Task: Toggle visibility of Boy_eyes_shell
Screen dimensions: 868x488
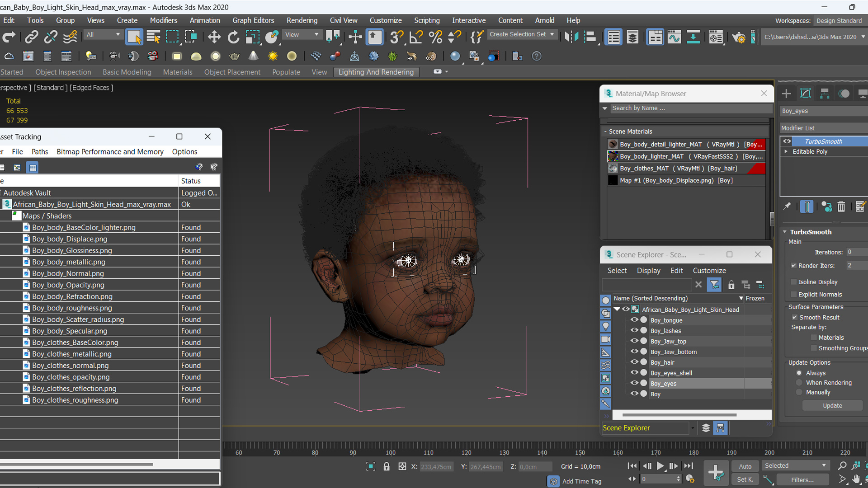Action: pyautogui.click(x=634, y=373)
